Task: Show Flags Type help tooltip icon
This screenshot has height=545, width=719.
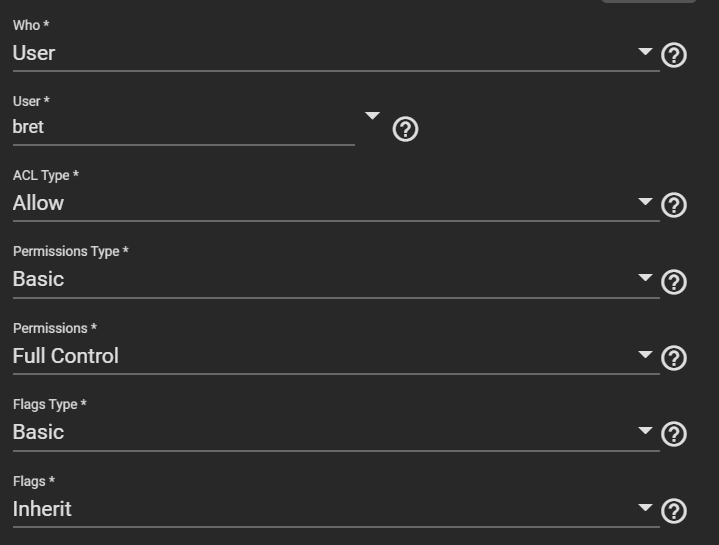Action: coord(674,434)
